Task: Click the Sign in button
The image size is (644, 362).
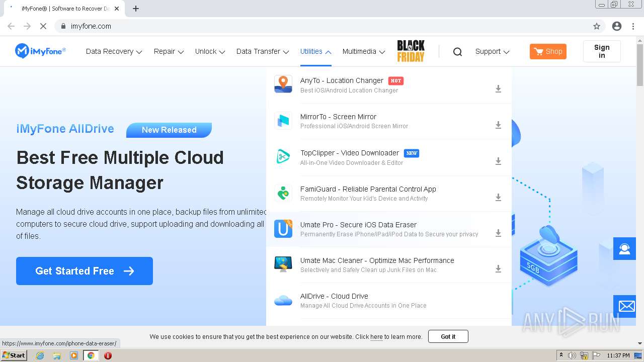Action: 602,51
